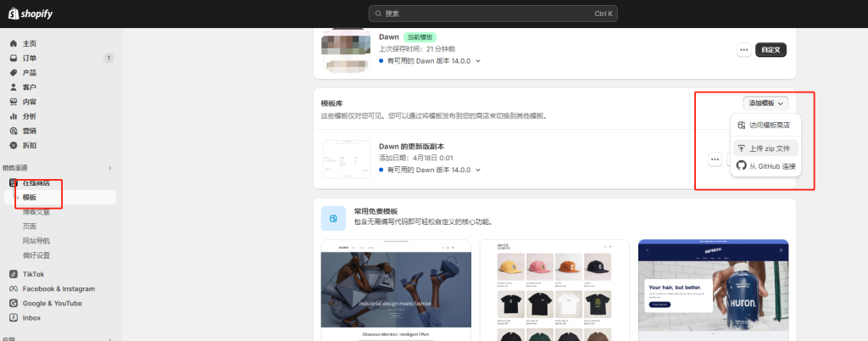Expand current Dawn version 14.0.0 dropdown
The height and width of the screenshot is (341, 868).
478,61
